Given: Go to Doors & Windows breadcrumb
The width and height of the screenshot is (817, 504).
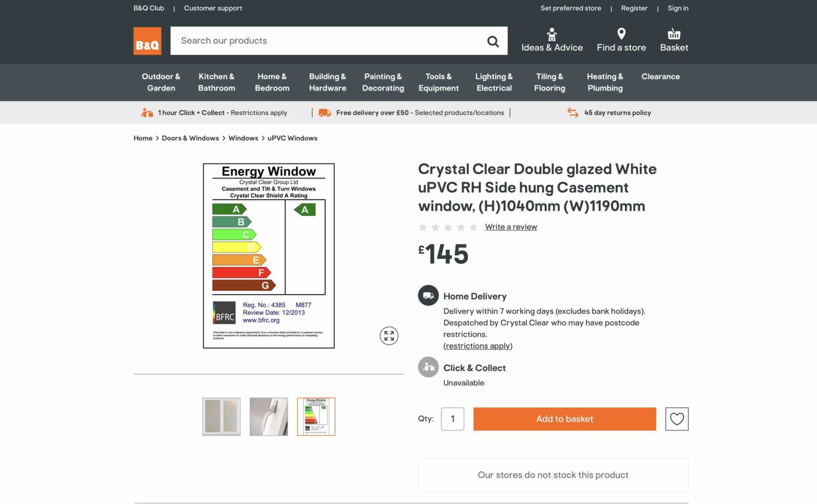Looking at the screenshot, I should (190, 138).
